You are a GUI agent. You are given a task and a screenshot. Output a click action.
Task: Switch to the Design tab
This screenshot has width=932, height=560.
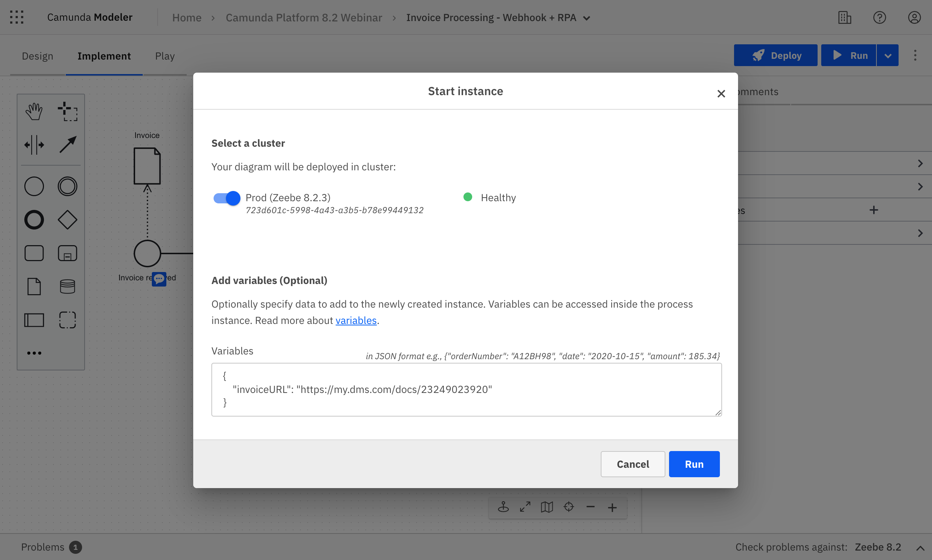point(37,56)
